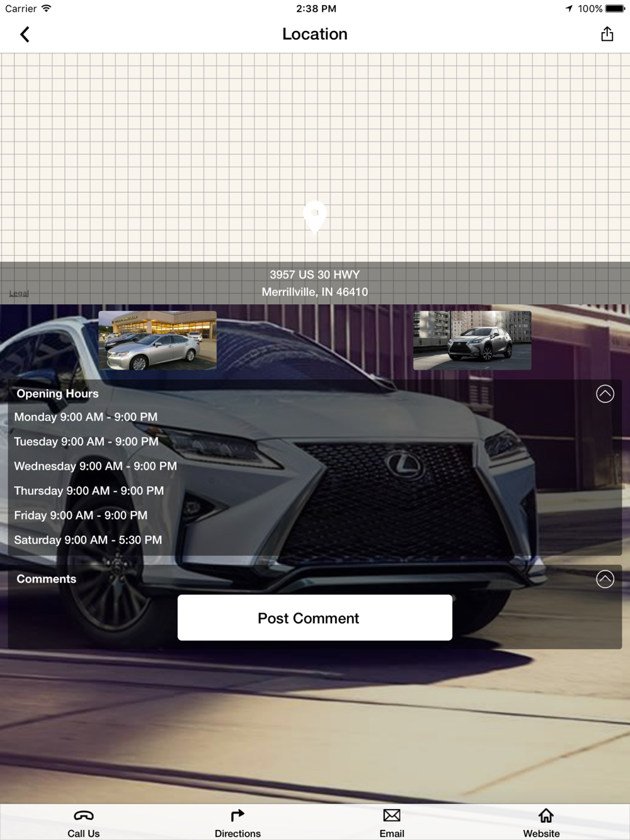Screen dimensions: 630x840
Task: Tap the Location page title
Action: 315,34
